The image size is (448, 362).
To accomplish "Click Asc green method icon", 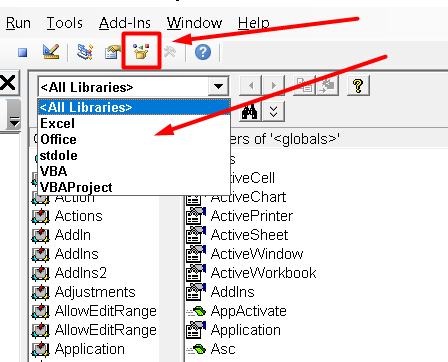I will (x=197, y=350).
